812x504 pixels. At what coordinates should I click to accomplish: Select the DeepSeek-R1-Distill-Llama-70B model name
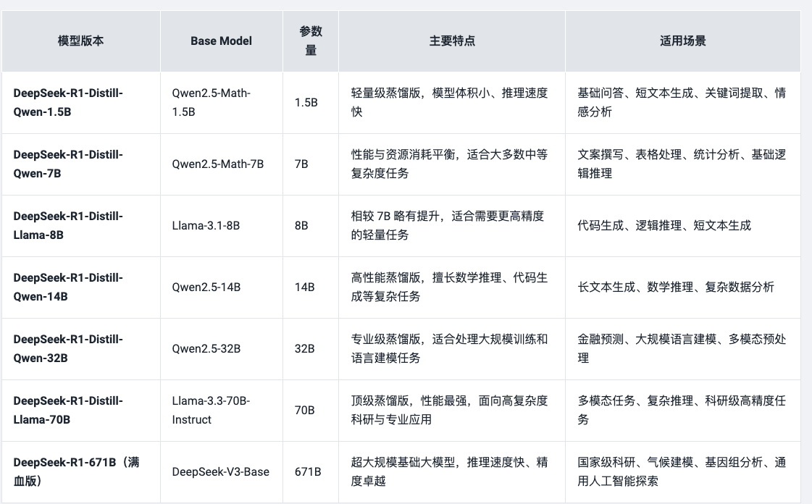[68, 411]
